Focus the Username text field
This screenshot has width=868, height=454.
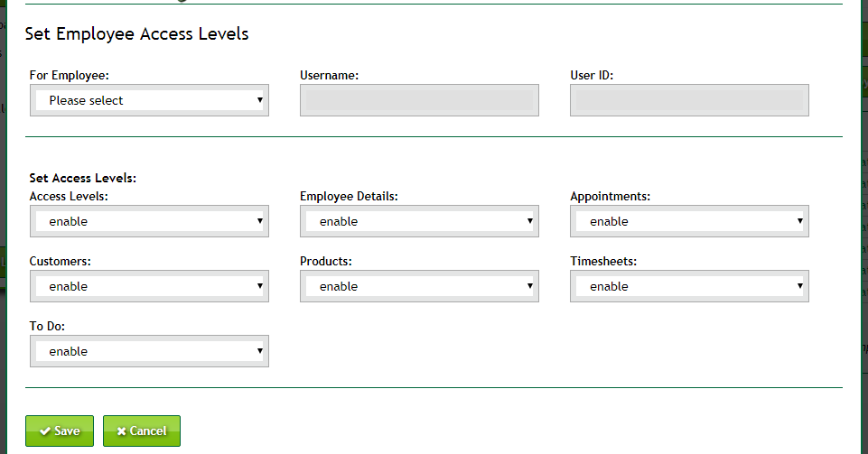419,100
